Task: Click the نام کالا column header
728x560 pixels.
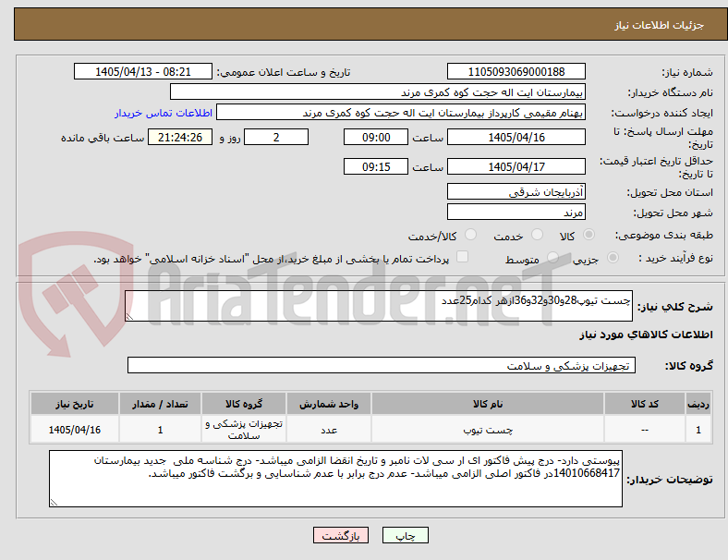Action: coord(488,404)
